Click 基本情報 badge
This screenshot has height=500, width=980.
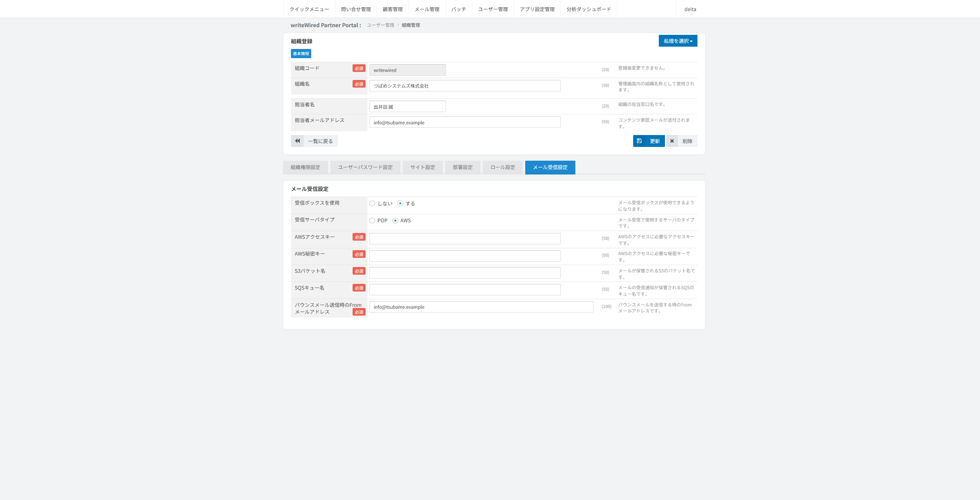tap(301, 54)
